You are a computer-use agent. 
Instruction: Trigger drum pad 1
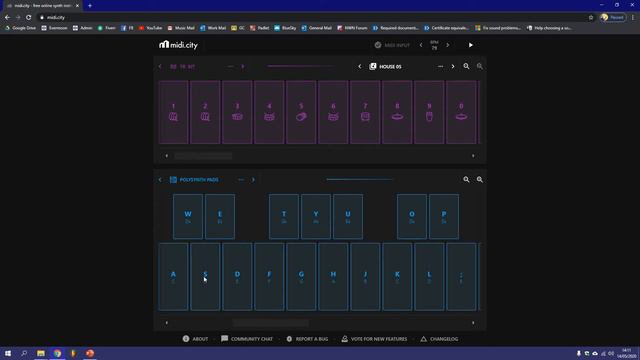(173, 112)
